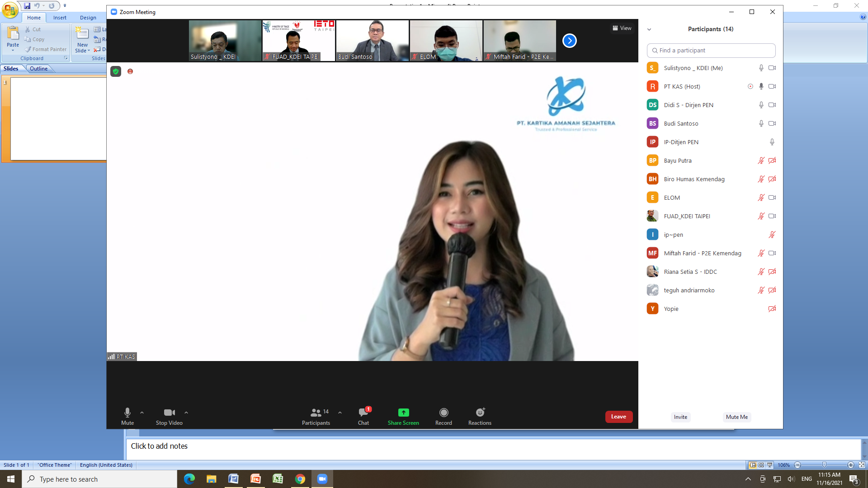Viewport: 868px width, 488px height.
Task: Switch to the Insert ribbon tab
Action: pos(60,18)
